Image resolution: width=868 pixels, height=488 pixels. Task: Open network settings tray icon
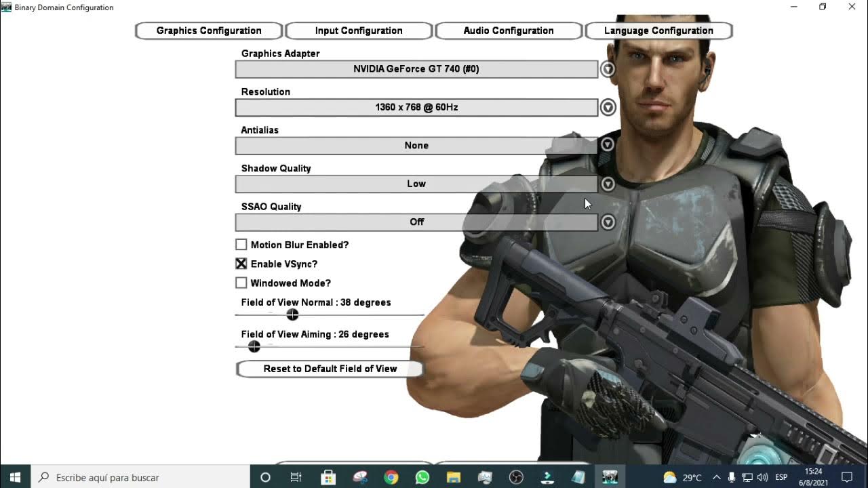[747, 477]
